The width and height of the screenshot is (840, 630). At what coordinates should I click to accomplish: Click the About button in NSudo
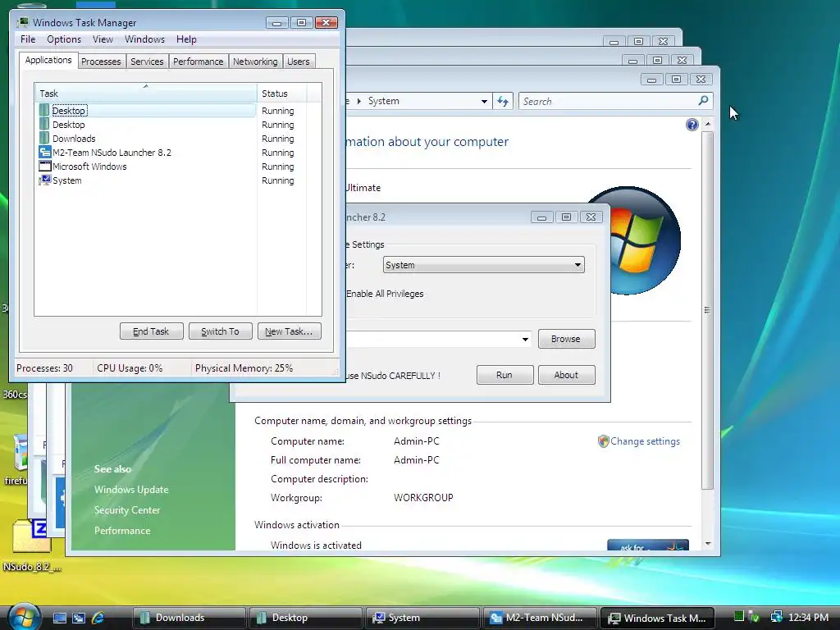(566, 375)
